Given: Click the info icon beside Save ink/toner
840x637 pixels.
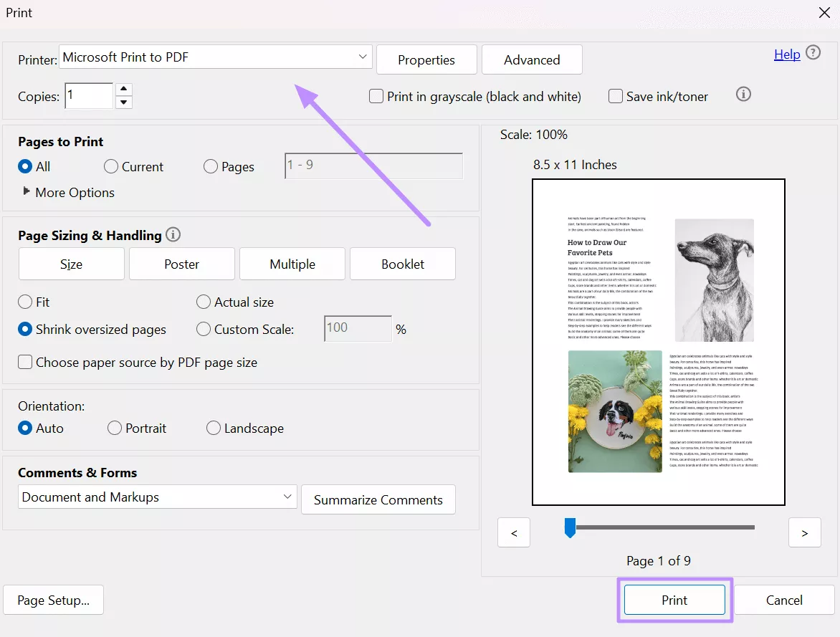Looking at the screenshot, I should tap(743, 94).
